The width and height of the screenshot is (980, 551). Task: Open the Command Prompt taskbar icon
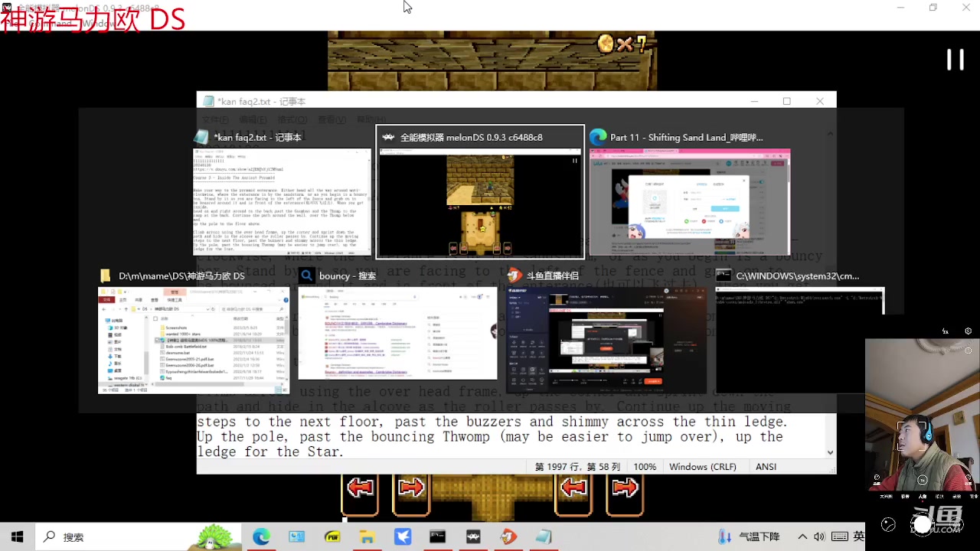437,536
